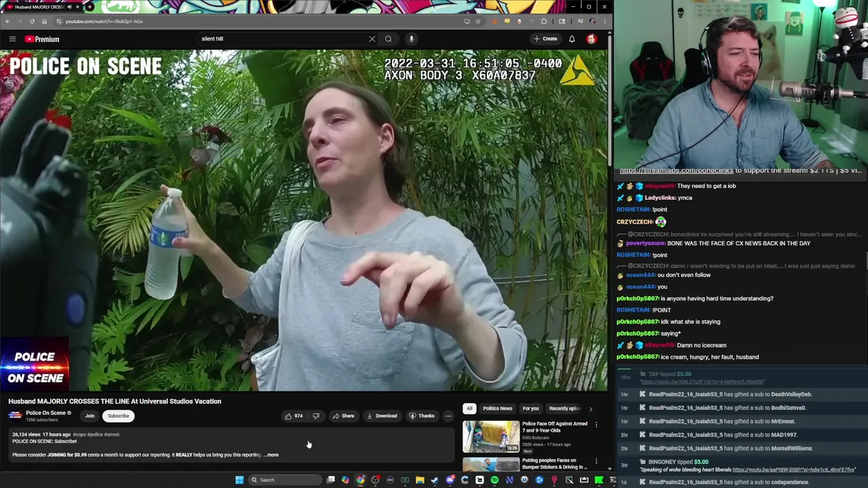Click the bodycam video player
The image size is (868, 488).
(304, 221)
